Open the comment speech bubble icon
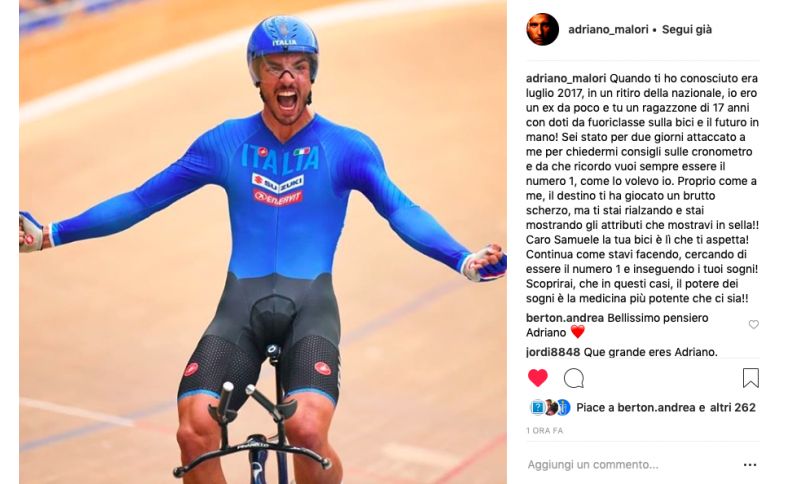The height and width of the screenshot is (484, 800). point(573,378)
